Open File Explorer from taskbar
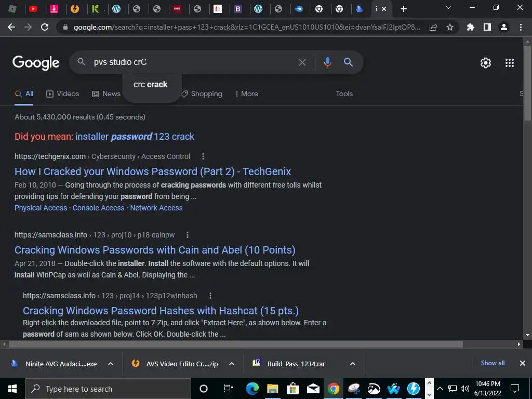This screenshot has width=532, height=399. [272, 389]
